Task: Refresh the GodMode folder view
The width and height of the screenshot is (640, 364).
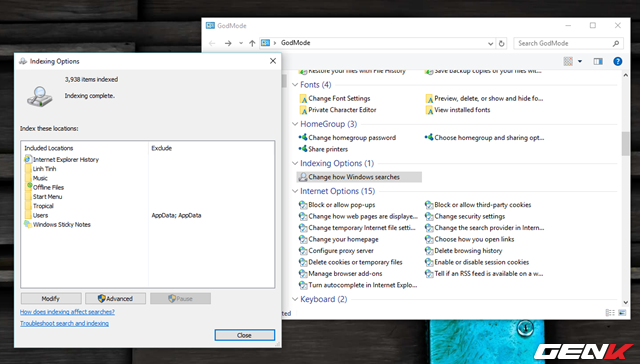Action: (x=502, y=43)
